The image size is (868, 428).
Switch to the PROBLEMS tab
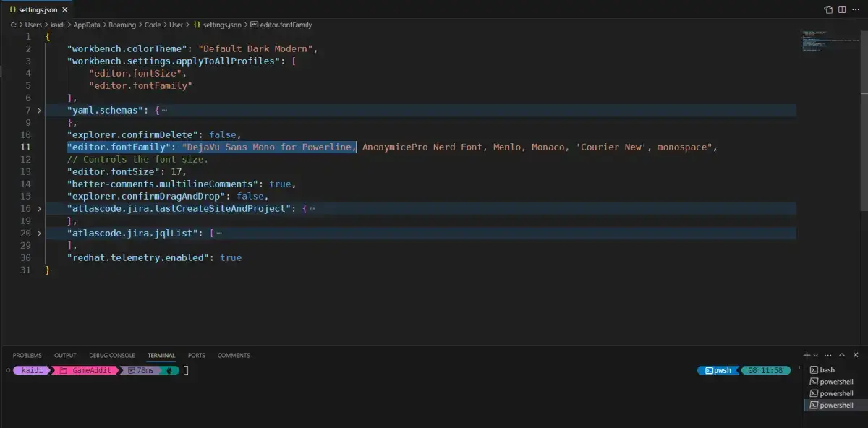coord(27,355)
